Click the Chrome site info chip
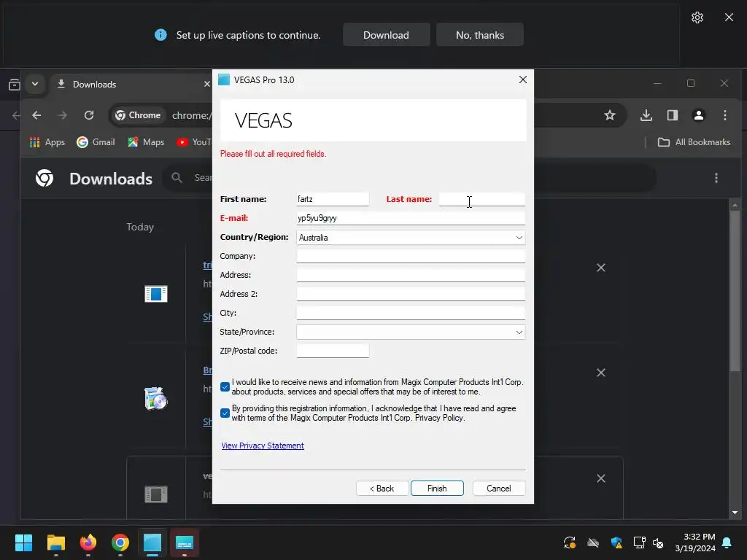747x560 pixels. pos(138,115)
